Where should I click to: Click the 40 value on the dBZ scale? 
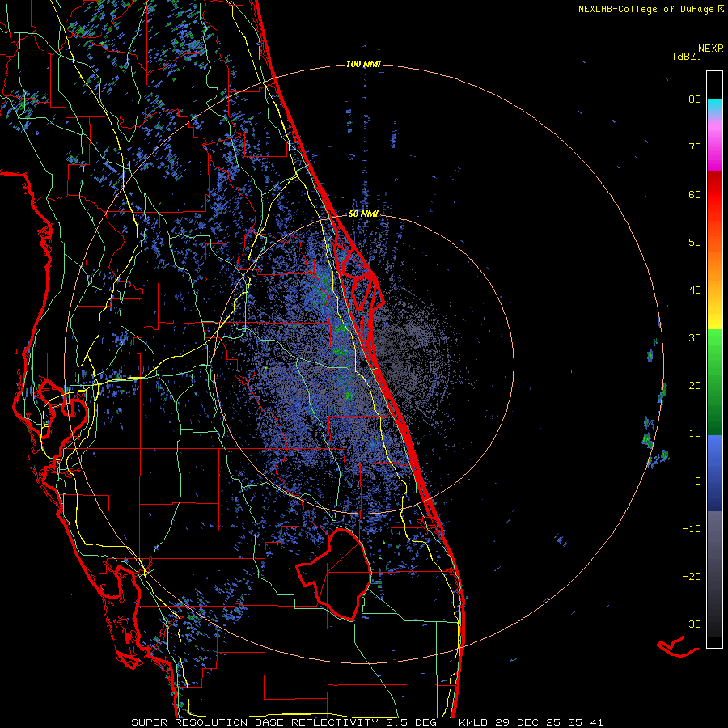pyautogui.click(x=695, y=290)
